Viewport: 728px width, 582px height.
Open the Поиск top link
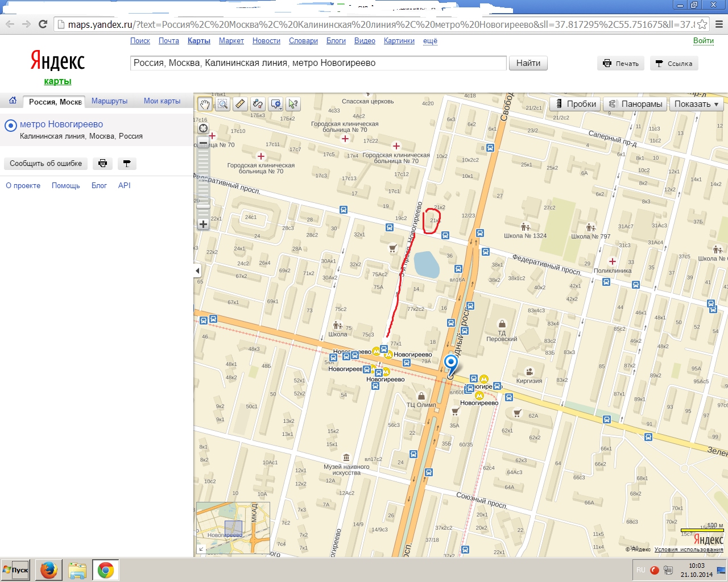[x=140, y=41]
